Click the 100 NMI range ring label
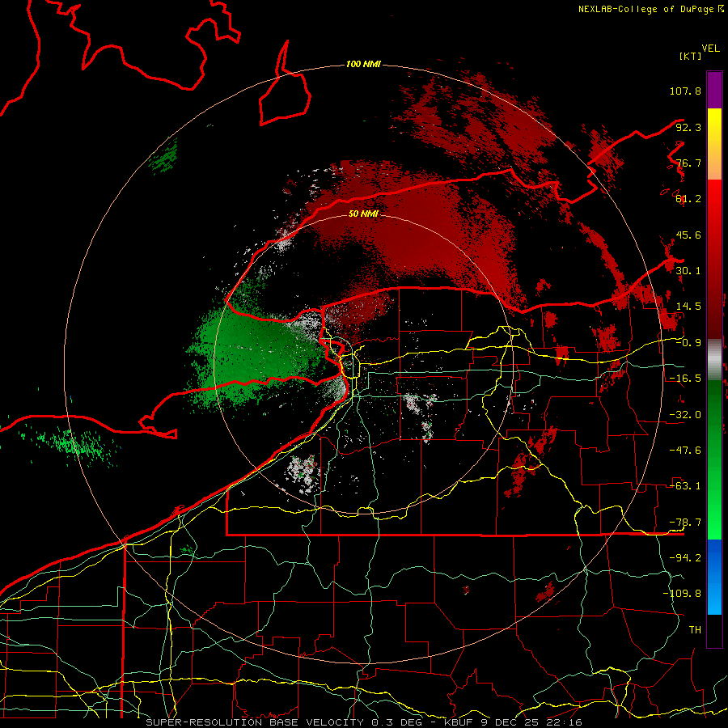The image size is (728, 728). click(x=363, y=64)
